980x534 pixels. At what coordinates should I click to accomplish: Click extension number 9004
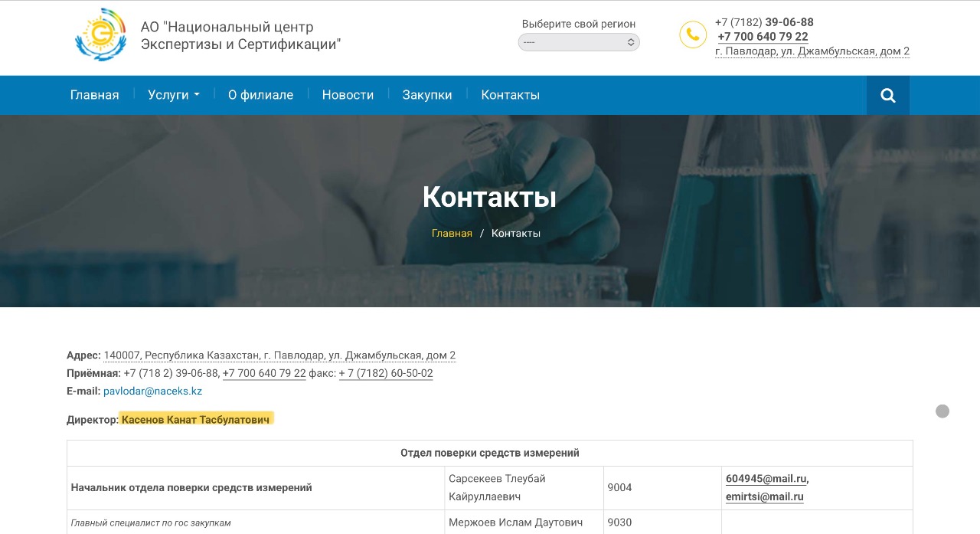(619, 487)
